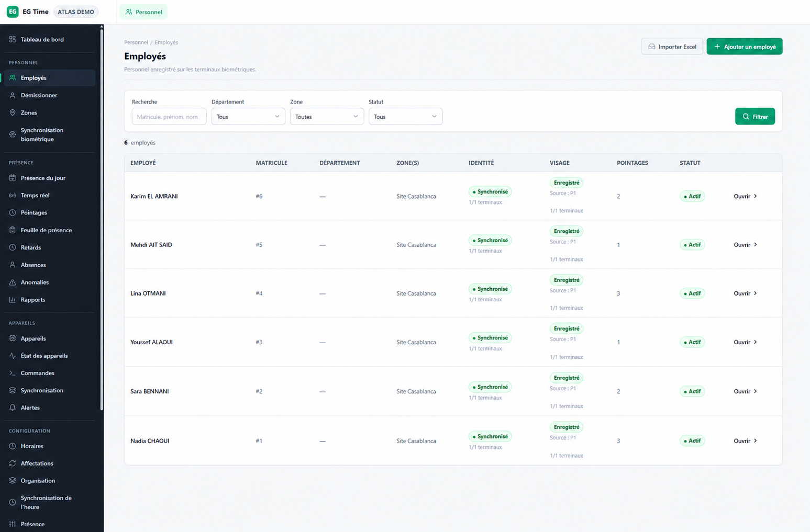The height and width of the screenshot is (532, 810).
Task: Click Sara BENNANI's Actif status badge
Action: pos(692,391)
